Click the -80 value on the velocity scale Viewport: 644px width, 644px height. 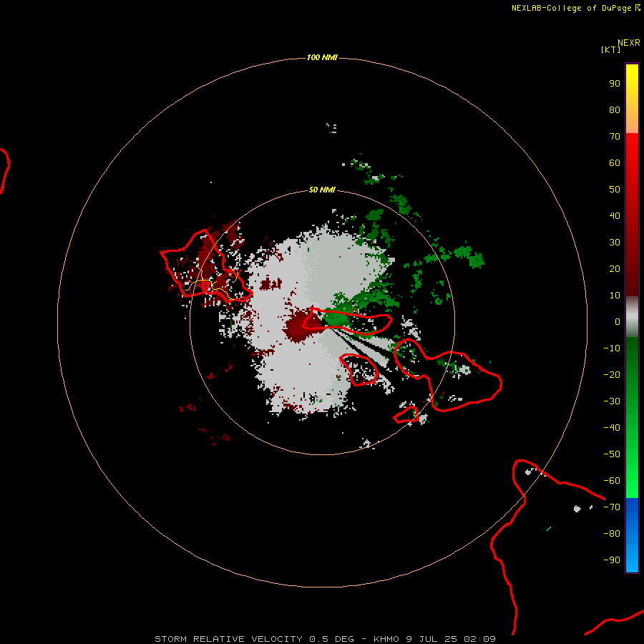pyautogui.click(x=612, y=534)
